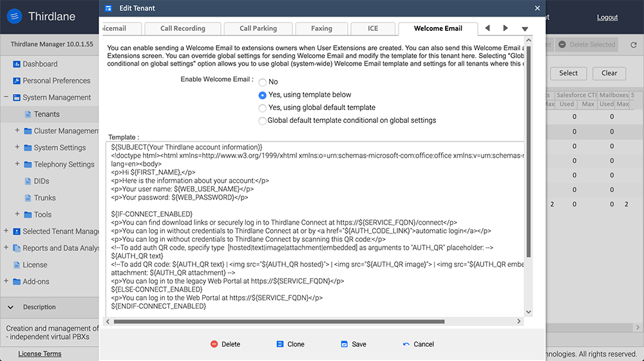
Task: Switch to the Call Recording tab
Action: [x=183, y=29]
